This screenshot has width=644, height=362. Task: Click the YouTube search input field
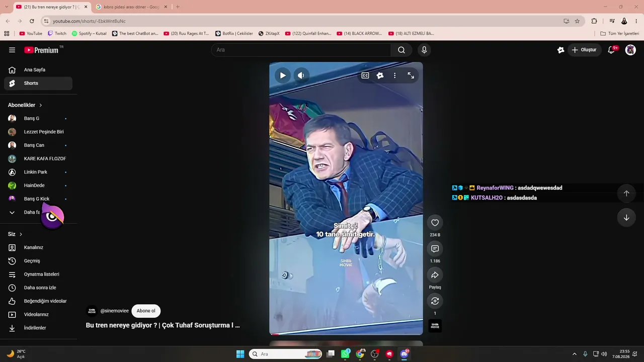(301, 50)
